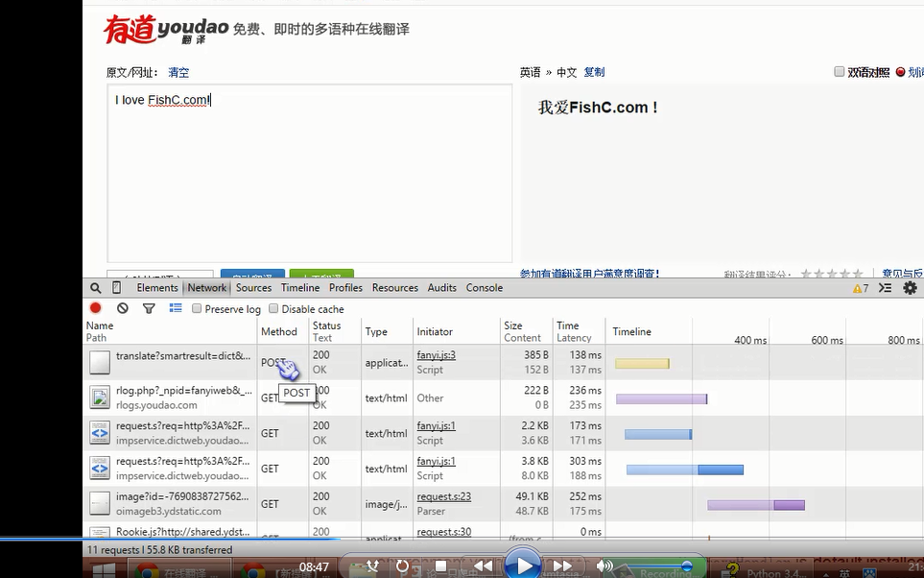Viewport: 924px width, 578px height.
Task: Switch to the Elements tab
Action: (157, 288)
